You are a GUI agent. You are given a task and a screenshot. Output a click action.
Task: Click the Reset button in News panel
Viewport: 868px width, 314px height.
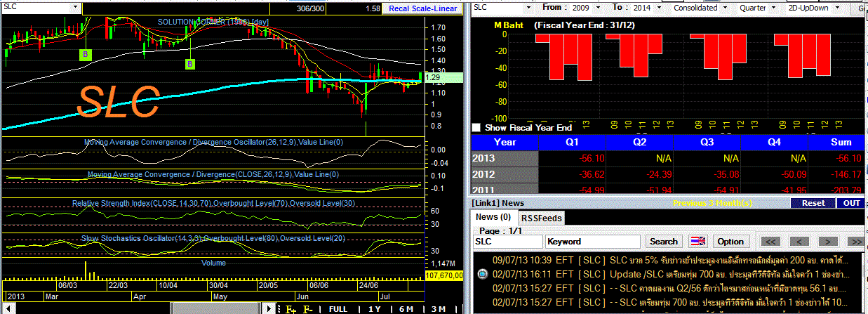click(x=813, y=203)
